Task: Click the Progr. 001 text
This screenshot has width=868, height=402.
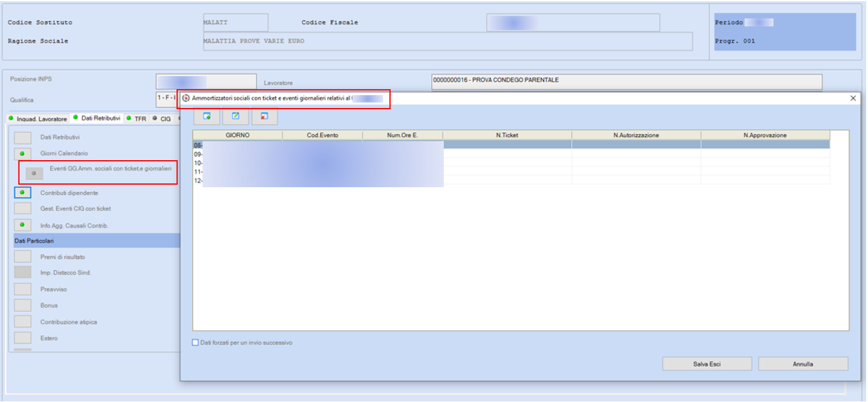Action: 735,41
